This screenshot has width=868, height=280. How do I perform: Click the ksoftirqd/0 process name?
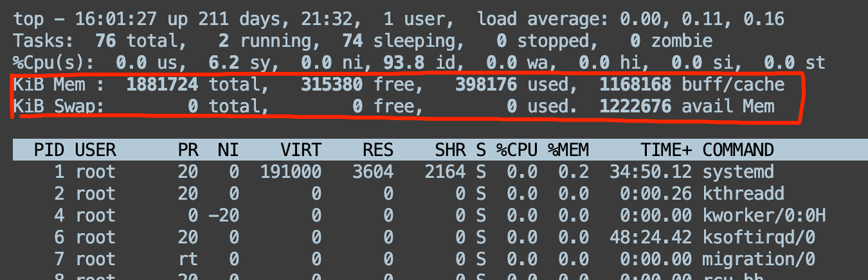click(759, 238)
